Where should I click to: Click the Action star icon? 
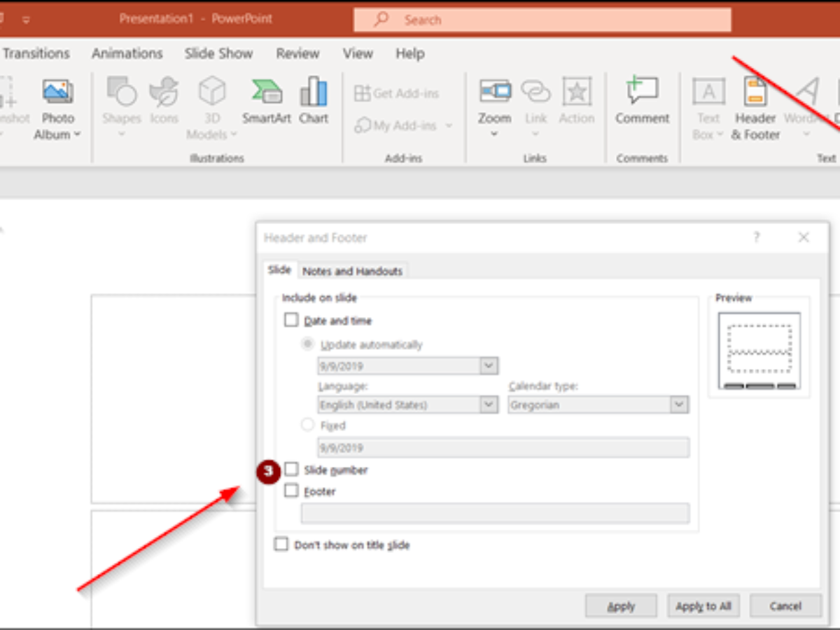coord(577,91)
